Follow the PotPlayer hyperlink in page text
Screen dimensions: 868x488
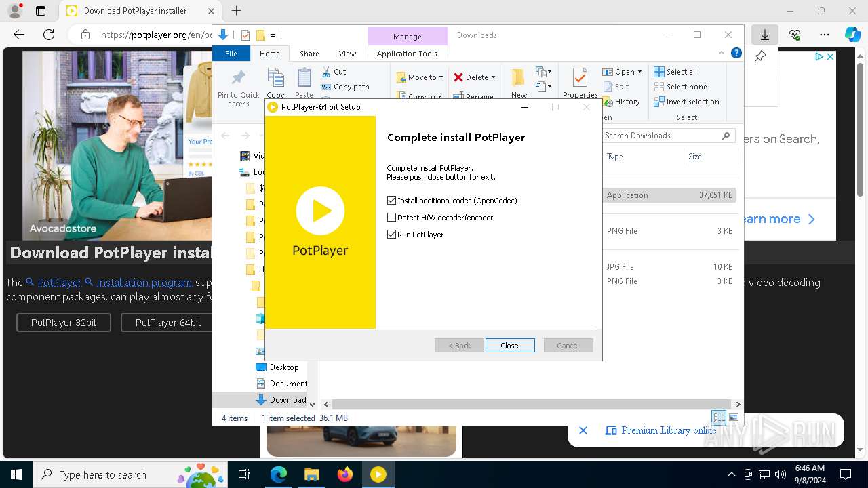(x=59, y=282)
